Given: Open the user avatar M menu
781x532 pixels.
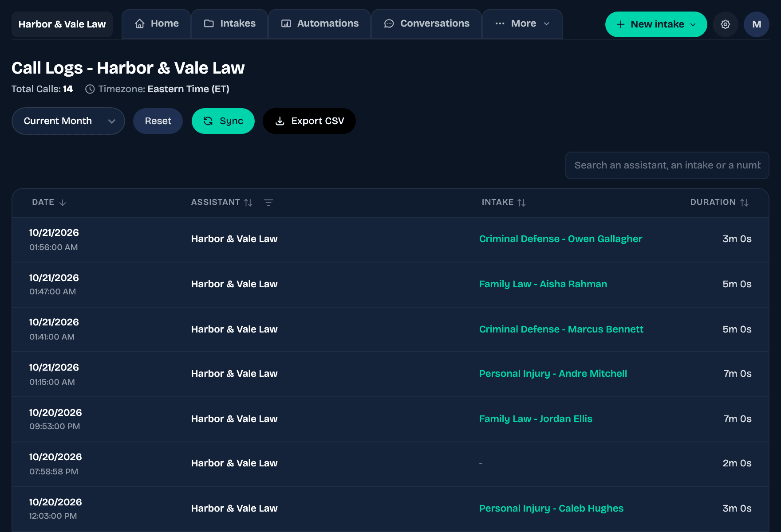Looking at the screenshot, I should click(757, 24).
